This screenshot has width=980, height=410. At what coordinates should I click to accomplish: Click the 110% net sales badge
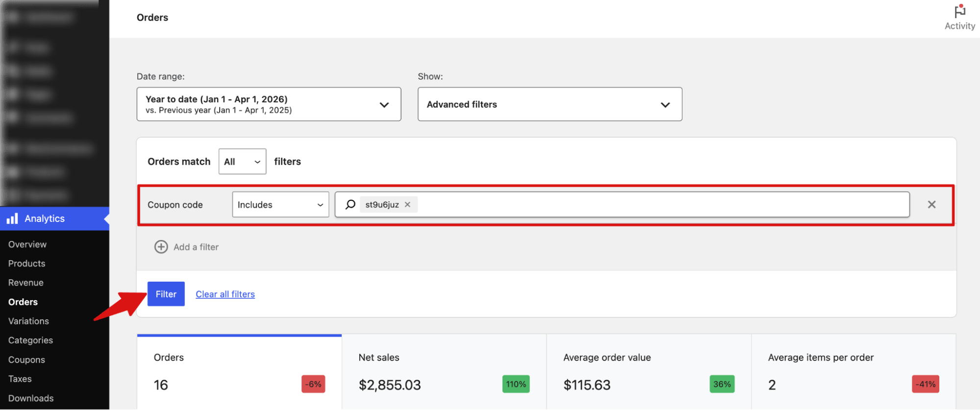[x=516, y=384]
